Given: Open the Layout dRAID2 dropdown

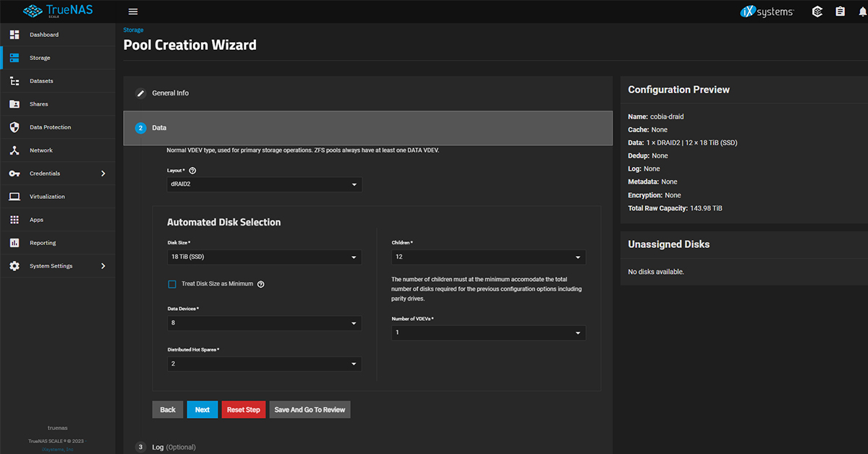Looking at the screenshot, I should (x=264, y=185).
